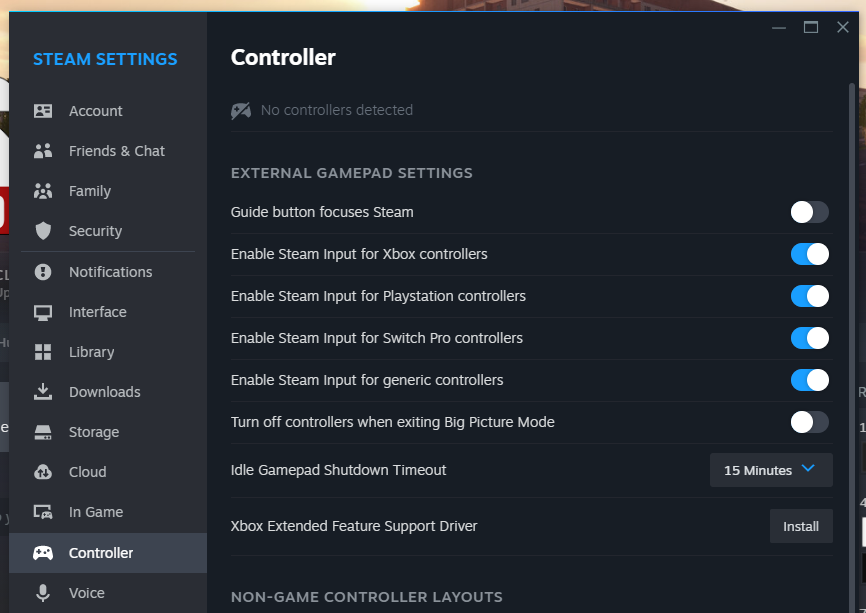Toggle Steam Input for Switch Pro controllers
866x613 pixels.
click(x=809, y=338)
